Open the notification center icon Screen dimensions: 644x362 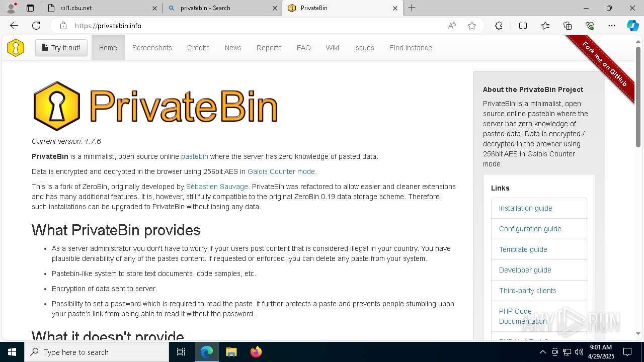(x=627, y=352)
